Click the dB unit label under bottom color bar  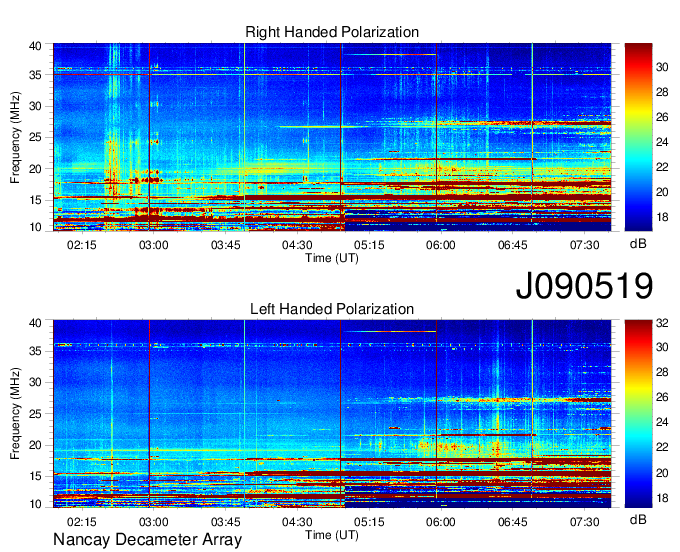[638, 519]
